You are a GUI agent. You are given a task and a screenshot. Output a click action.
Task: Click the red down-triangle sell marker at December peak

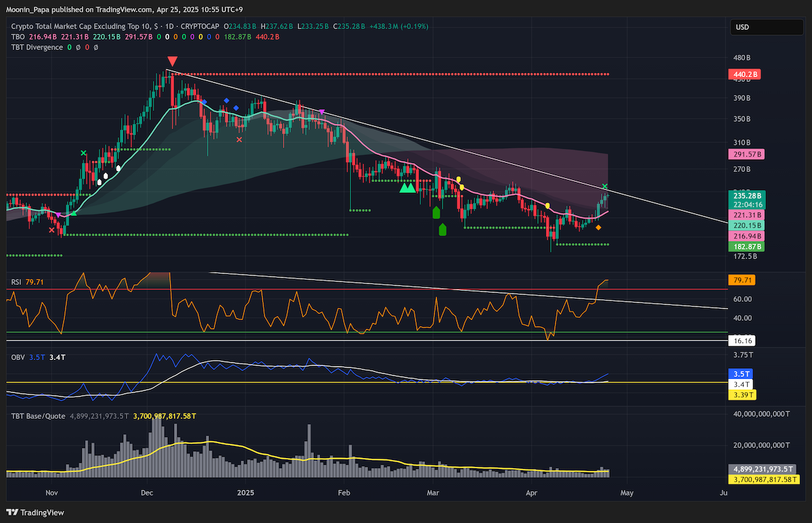click(173, 62)
